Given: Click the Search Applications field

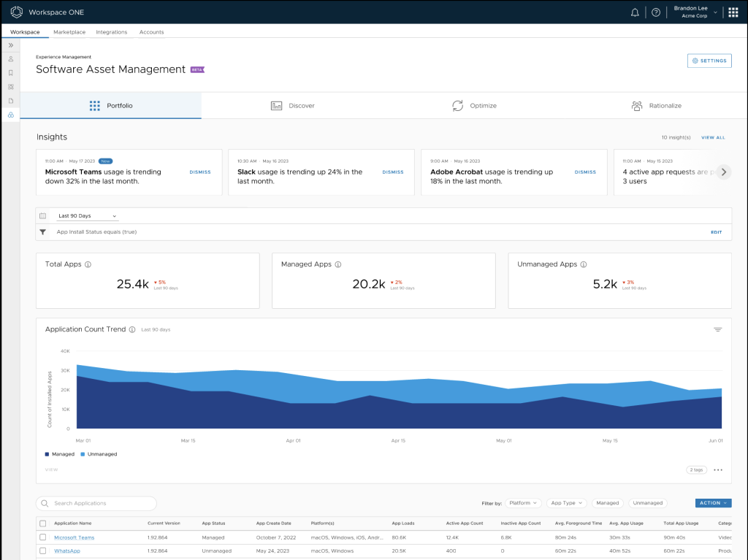Looking at the screenshot, I should 96,503.
